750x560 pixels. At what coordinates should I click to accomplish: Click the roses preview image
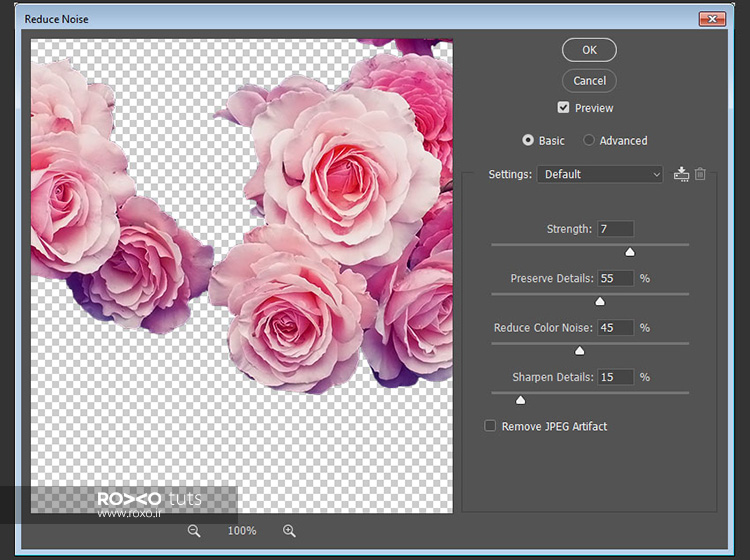tap(242, 276)
